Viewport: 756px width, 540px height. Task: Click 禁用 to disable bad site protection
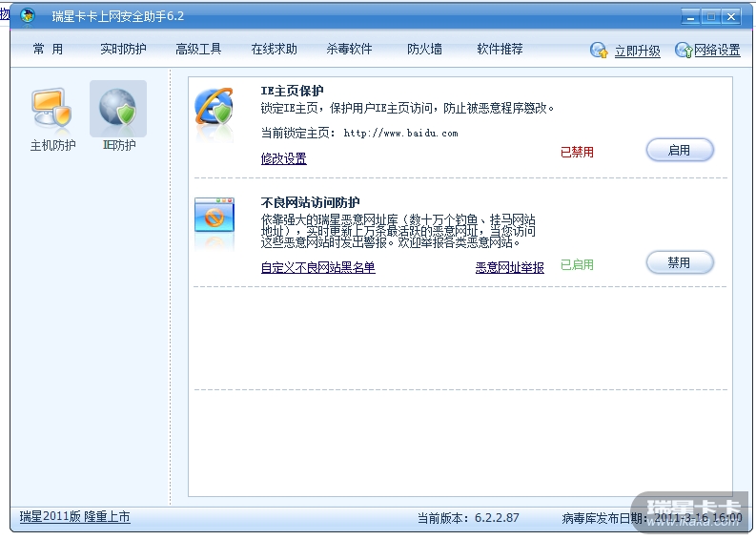pyautogui.click(x=680, y=262)
